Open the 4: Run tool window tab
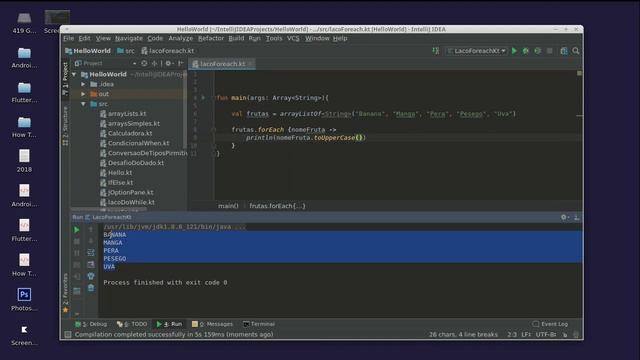The image size is (640, 360). coord(169,324)
